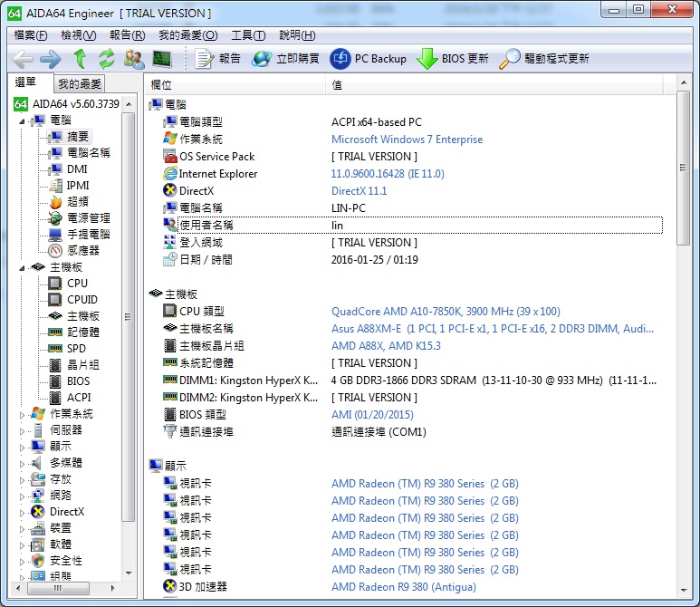Select ACPI in the tree
The height and width of the screenshot is (607, 700).
(79, 398)
